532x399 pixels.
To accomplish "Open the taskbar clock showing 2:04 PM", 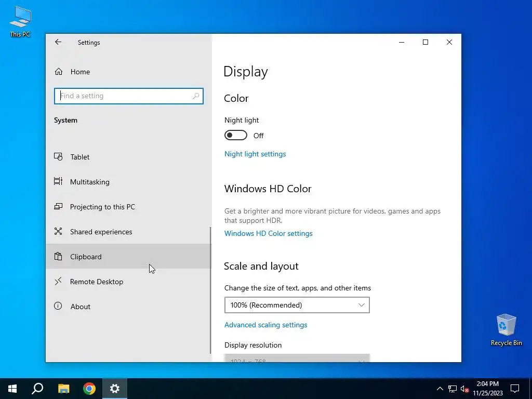I will tap(487, 389).
